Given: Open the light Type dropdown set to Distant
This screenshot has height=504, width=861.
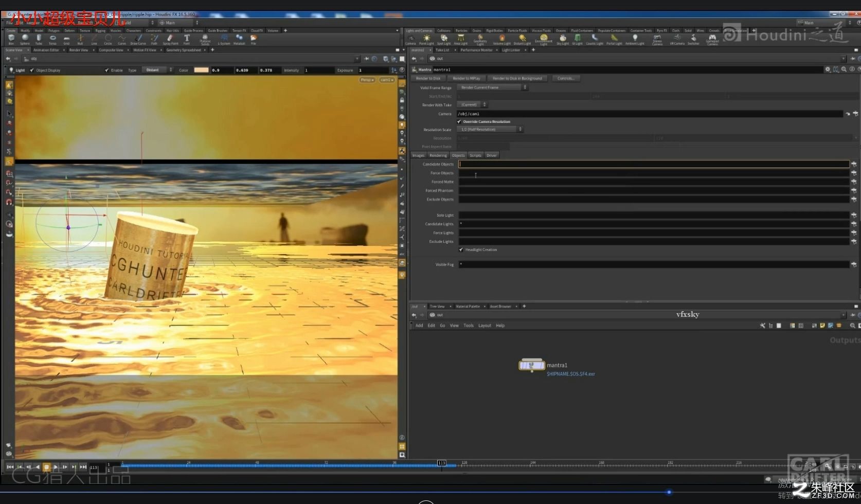Looking at the screenshot, I should coord(157,70).
